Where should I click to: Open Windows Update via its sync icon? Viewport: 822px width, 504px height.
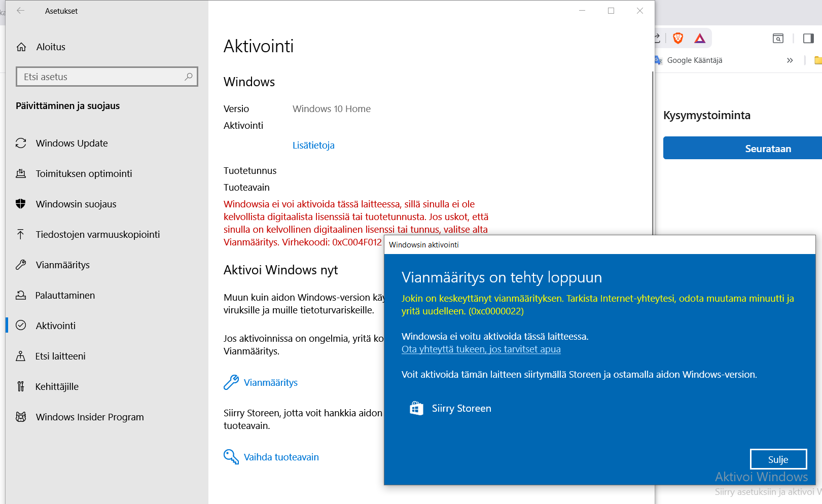tap(21, 143)
